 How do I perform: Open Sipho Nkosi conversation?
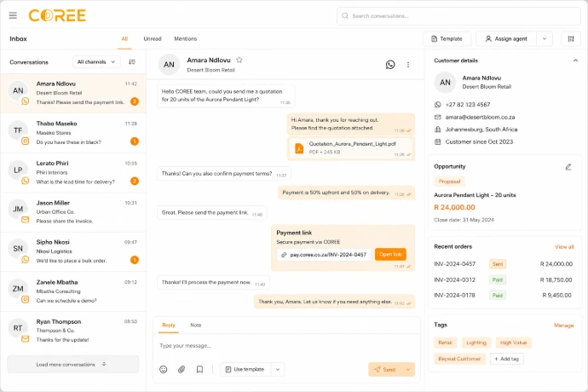[73, 251]
